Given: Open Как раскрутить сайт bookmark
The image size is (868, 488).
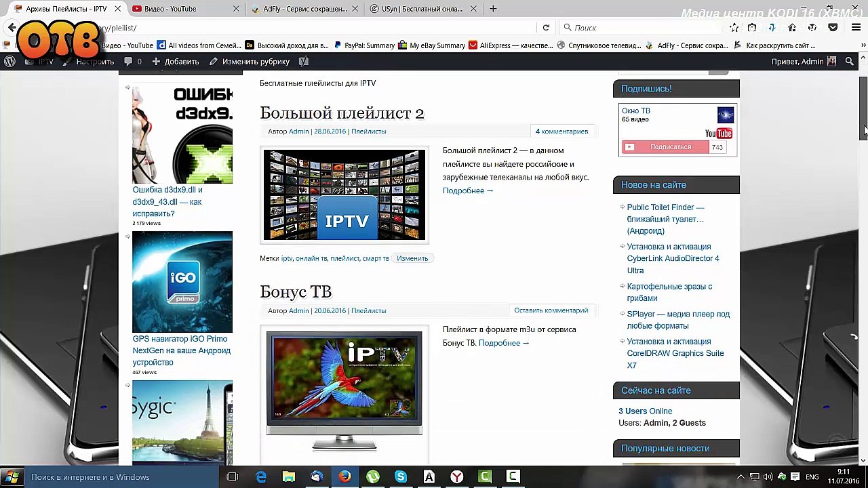Looking at the screenshot, I should [x=774, y=45].
